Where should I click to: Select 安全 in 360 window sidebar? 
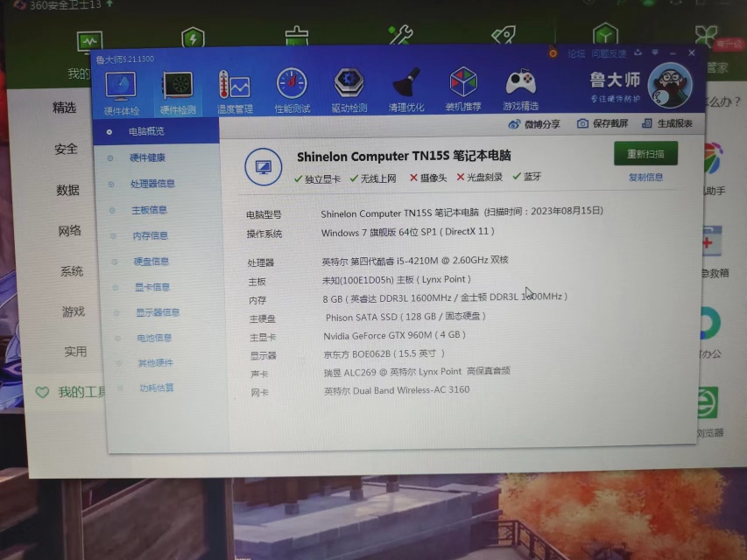tap(66, 149)
